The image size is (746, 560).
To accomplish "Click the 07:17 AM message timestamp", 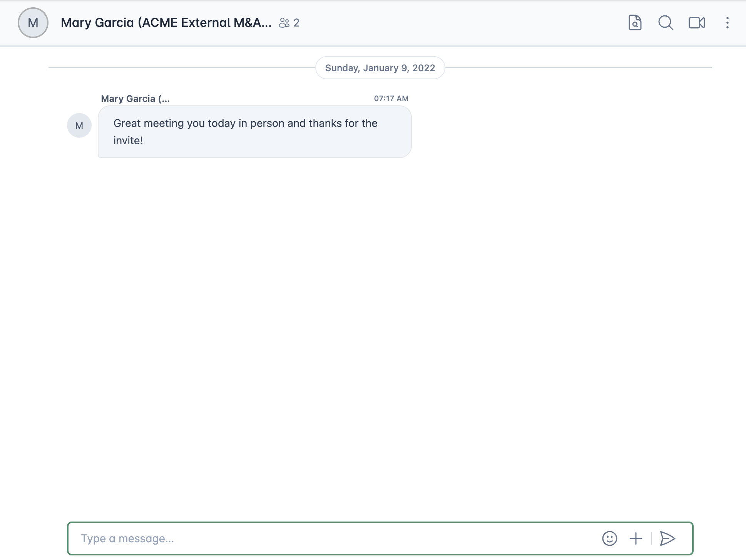I will (391, 98).
